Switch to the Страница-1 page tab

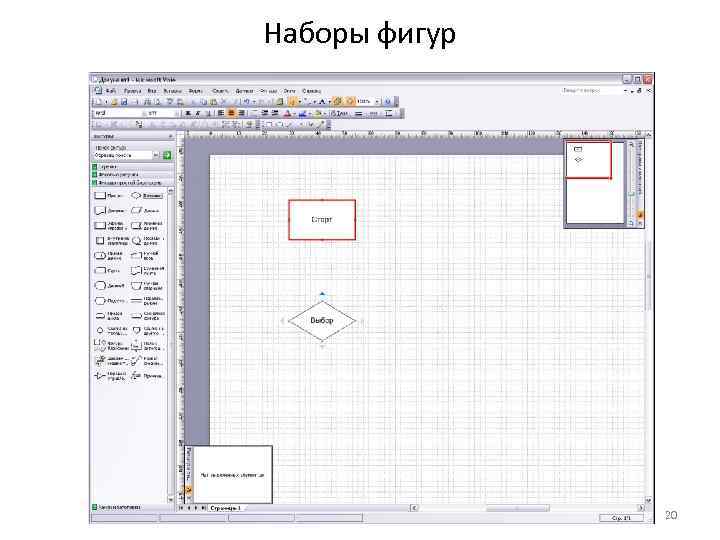(x=226, y=508)
